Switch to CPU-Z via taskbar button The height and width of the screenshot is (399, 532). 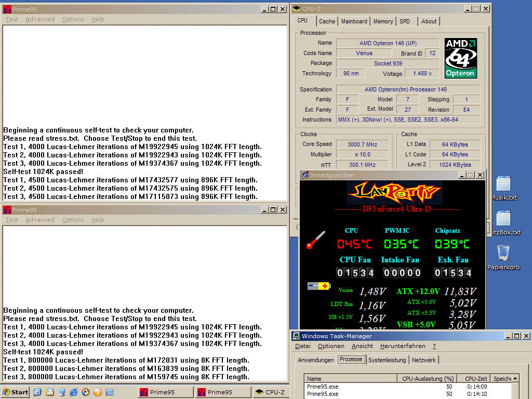coord(270,392)
